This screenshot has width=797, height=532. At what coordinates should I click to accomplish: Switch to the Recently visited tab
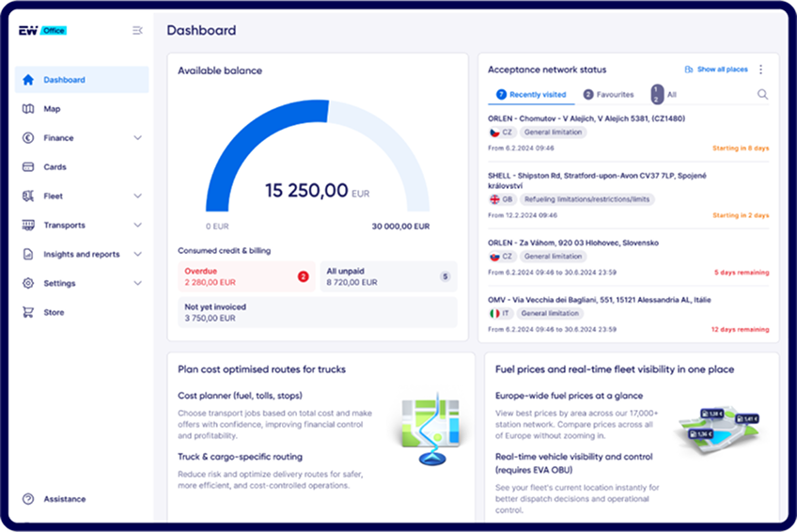(531, 95)
